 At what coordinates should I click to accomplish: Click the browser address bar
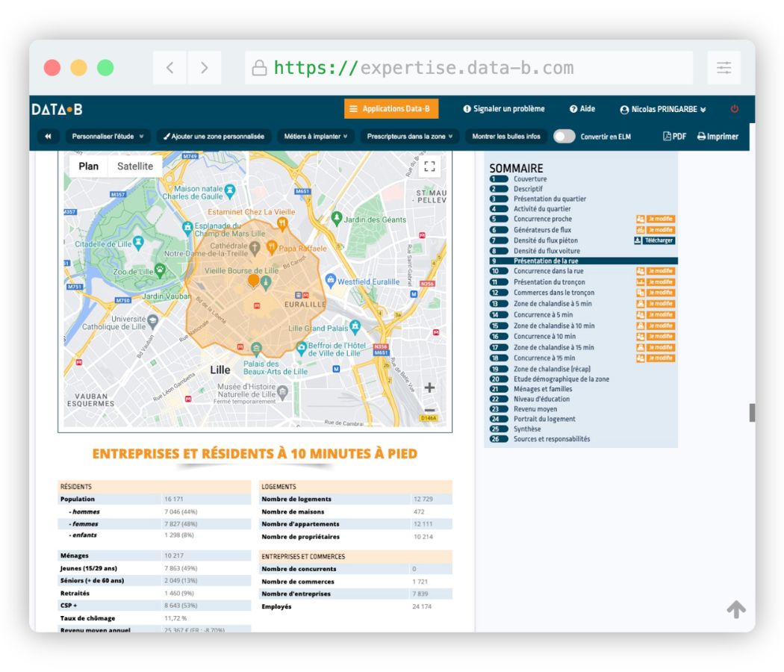pos(469,68)
